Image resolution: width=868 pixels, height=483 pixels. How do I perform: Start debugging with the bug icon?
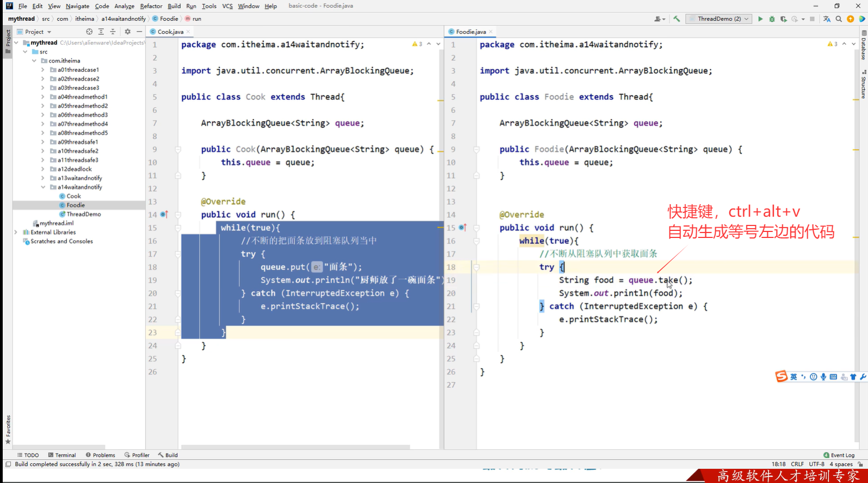pyautogui.click(x=772, y=19)
